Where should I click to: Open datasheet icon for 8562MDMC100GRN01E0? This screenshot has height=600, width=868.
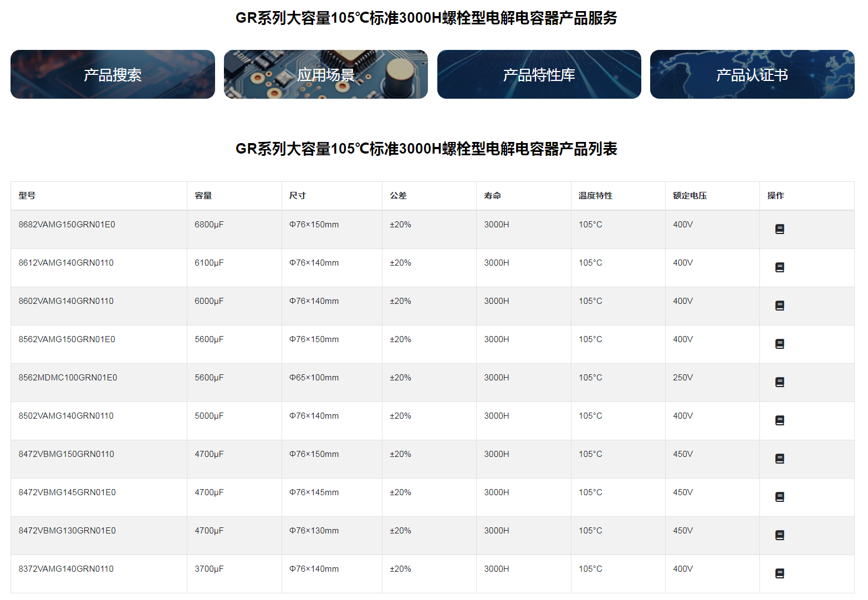point(779,382)
